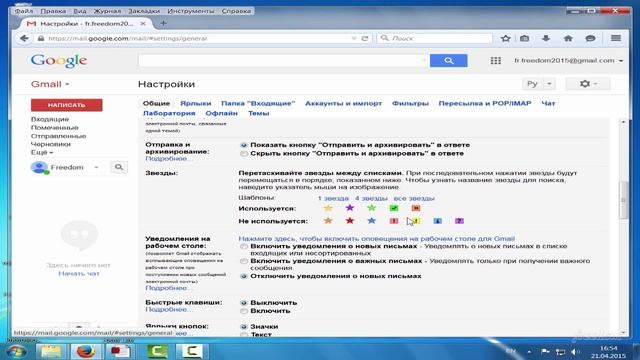Open the Firefox downloads arrow
Viewport: 640px width, 360px height.
click(546, 38)
